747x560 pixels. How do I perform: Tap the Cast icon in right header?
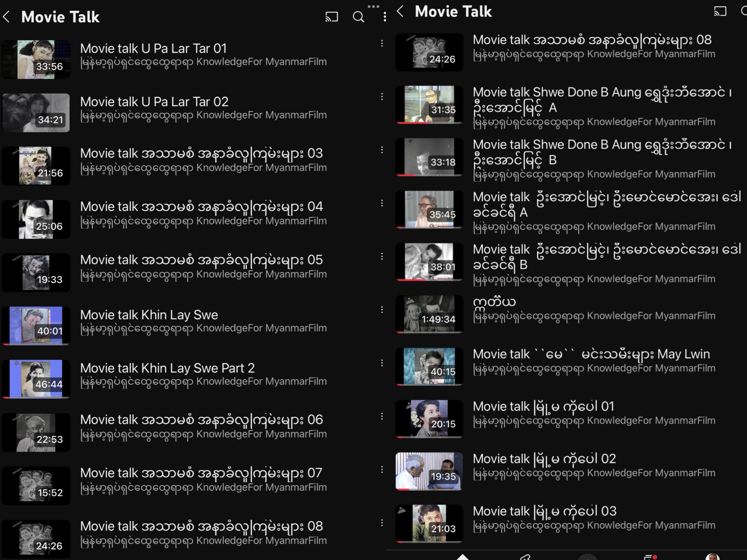[x=720, y=11]
